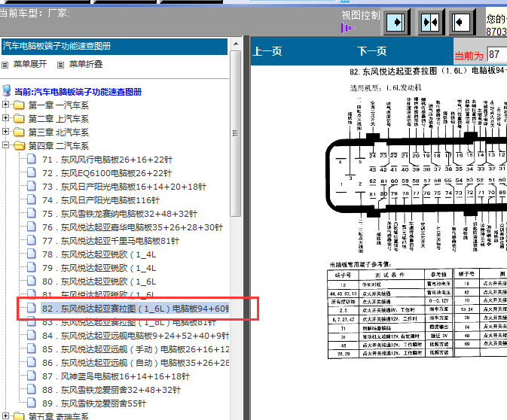
Task: Click folder icon of 第一章 一汽车系
Action: point(19,105)
